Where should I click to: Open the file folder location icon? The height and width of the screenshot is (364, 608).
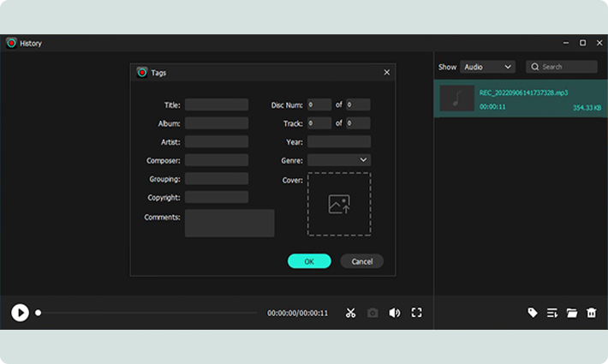572,313
